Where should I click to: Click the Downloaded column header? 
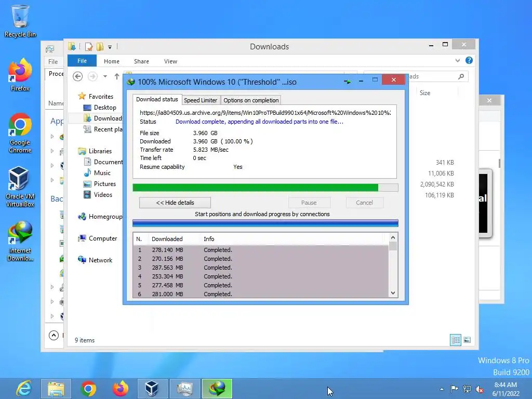click(x=174, y=239)
